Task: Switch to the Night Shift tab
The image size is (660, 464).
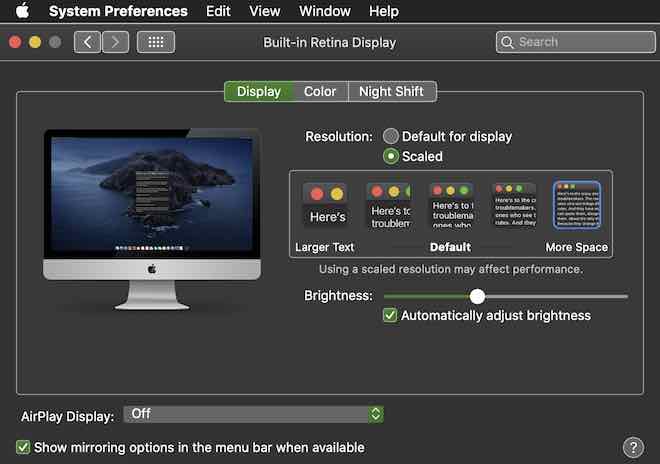Action: pyautogui.click(x=392, y=91)
